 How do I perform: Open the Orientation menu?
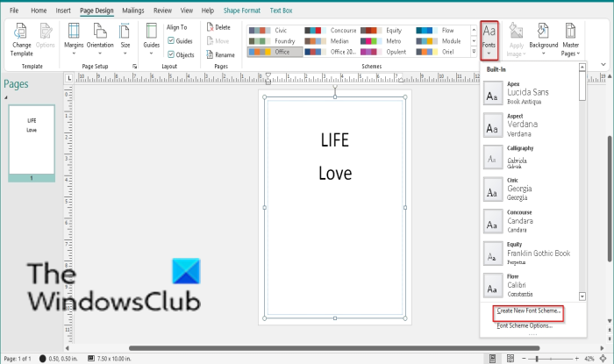(100, 39)
